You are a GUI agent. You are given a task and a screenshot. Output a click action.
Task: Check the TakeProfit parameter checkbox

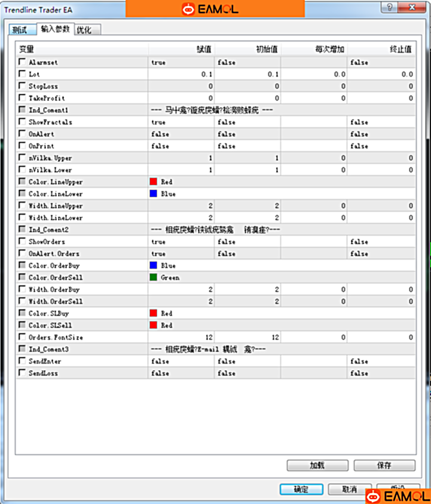(x=22, y=98)
